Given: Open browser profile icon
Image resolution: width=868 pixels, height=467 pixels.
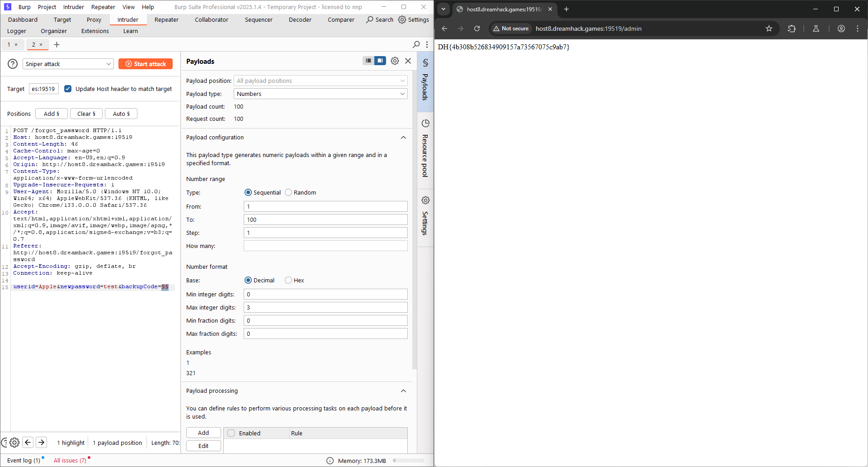Looking at the screenshot, I should pos(841,29).
